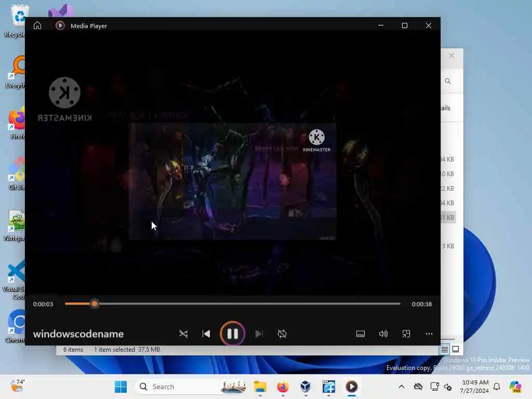532x399 pixels.
Task: Seek to the middle of the progress bar
Action: tap(233, 304)
